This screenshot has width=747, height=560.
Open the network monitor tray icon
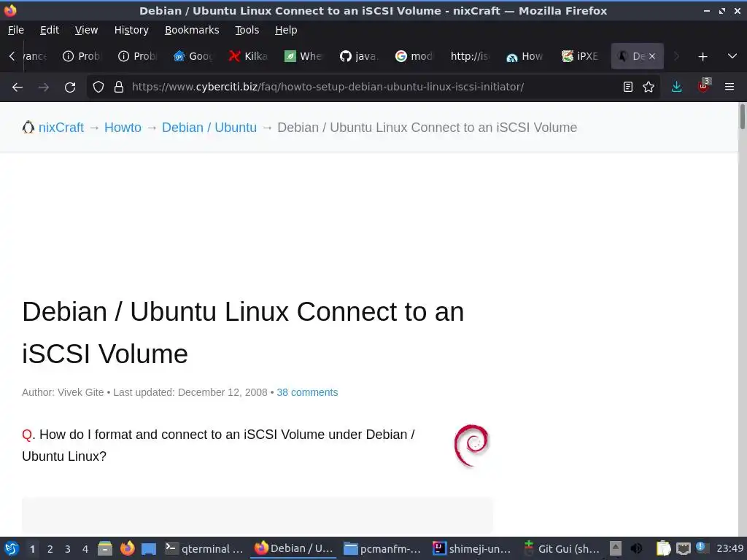pyautogui.click(x=683, y=548)
